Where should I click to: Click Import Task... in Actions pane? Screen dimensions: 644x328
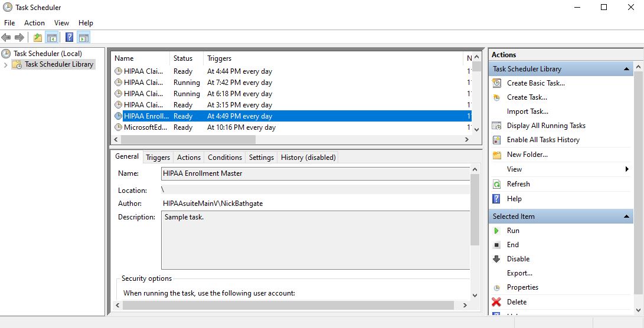[527, 111]
